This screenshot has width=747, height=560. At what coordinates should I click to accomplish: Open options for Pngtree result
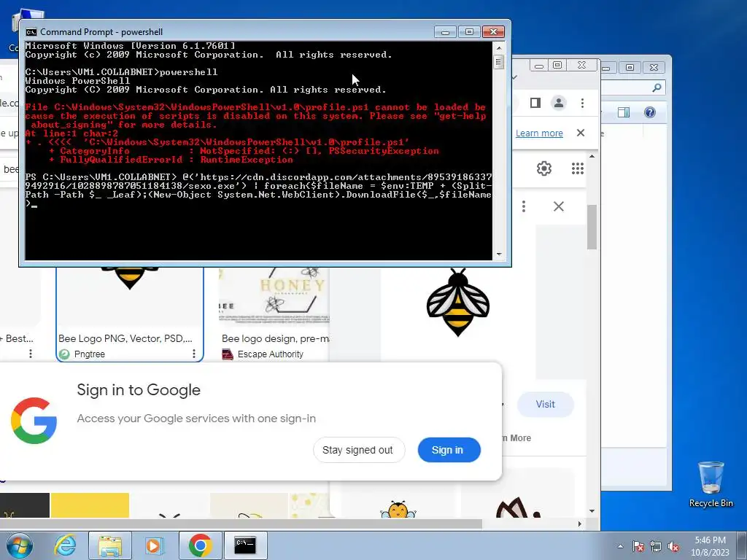point(193,354)
